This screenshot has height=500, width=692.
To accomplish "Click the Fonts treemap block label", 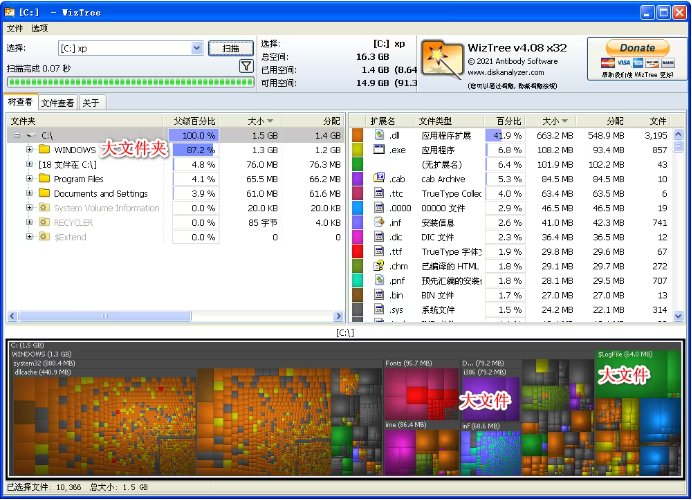I will (409, 363).
